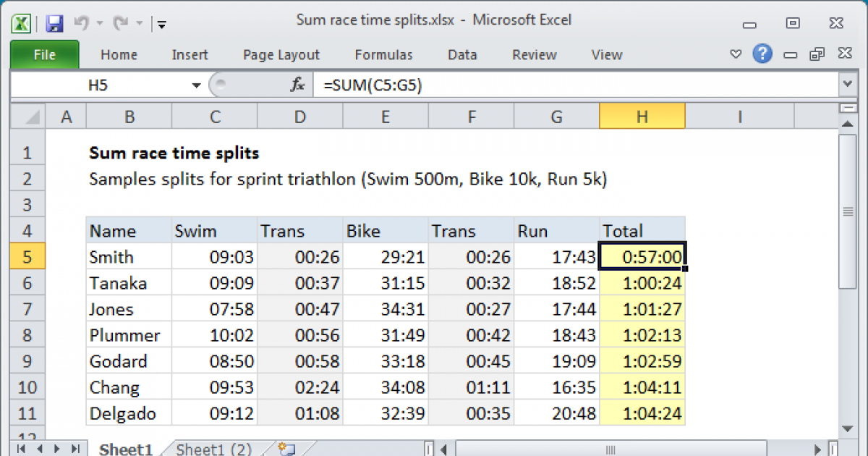The width and height of the screenshot is (868, 456).
Task: Click the Excel application icon in title bar
Action: point(22,23)
